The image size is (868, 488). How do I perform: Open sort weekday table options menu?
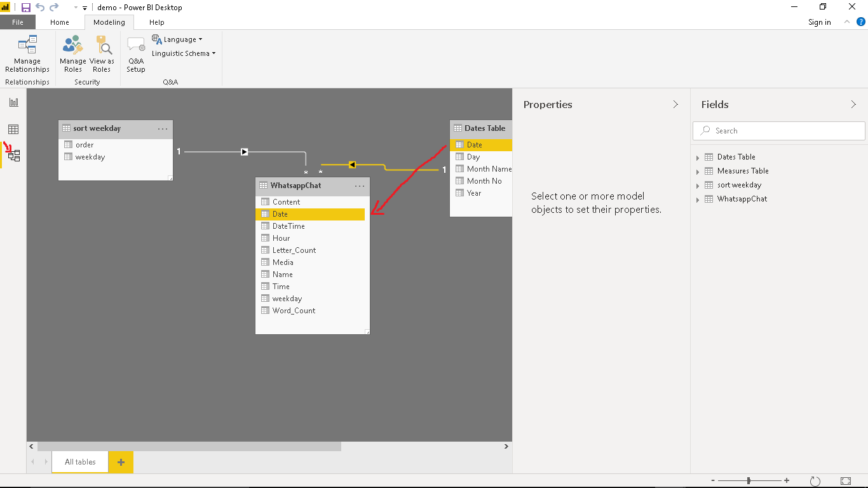pos(163,128)
